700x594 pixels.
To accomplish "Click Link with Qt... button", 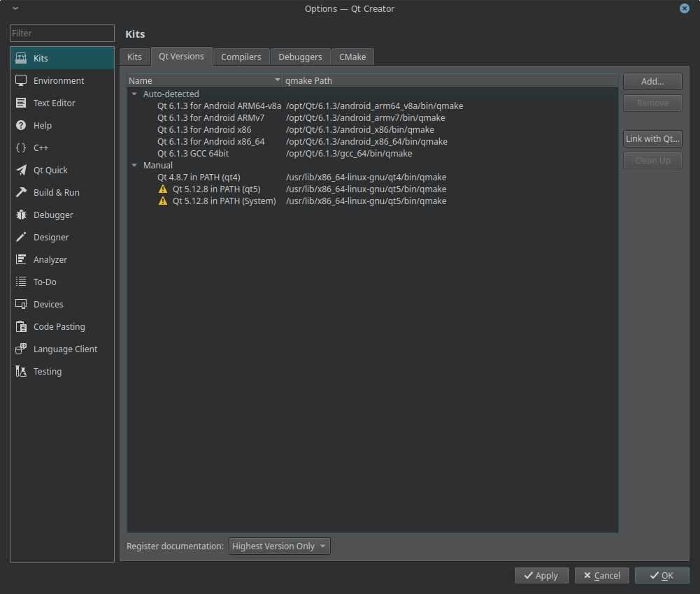I will click(652, 139).
